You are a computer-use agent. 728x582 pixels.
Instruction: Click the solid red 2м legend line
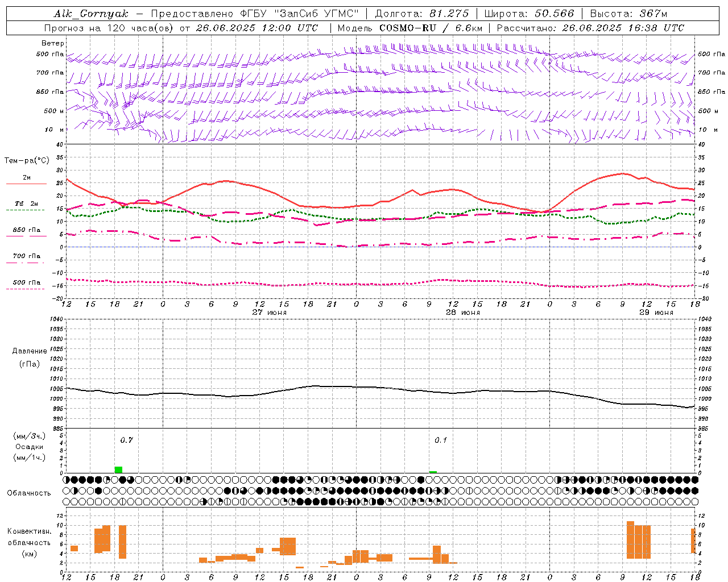coord(26,184)
